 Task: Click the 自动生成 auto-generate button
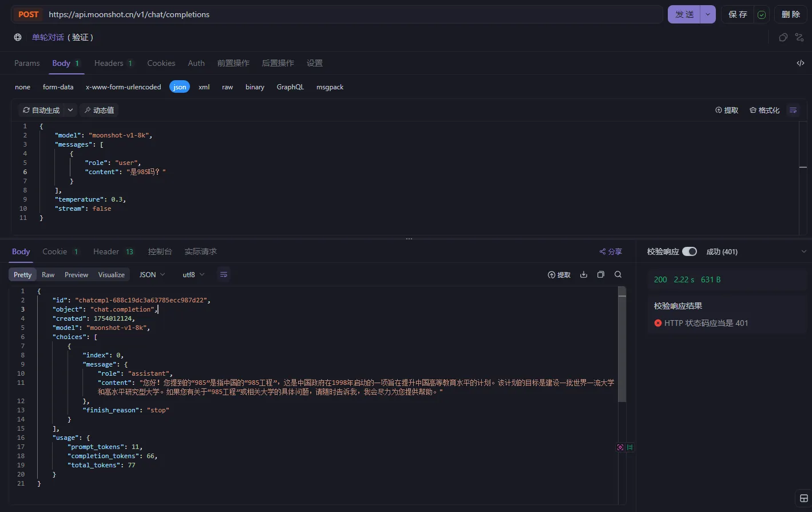(x=41, y=110)
